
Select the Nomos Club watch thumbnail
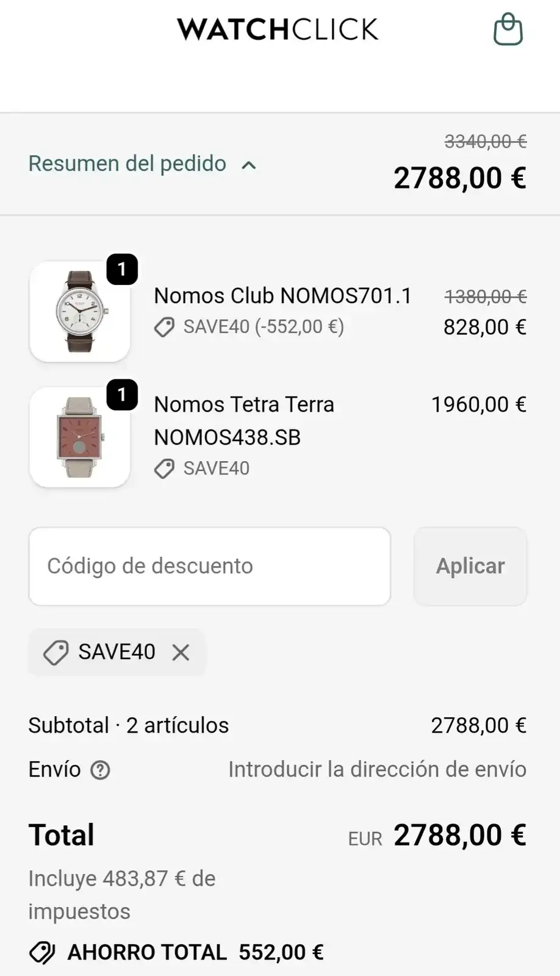[x=80, y=312]
